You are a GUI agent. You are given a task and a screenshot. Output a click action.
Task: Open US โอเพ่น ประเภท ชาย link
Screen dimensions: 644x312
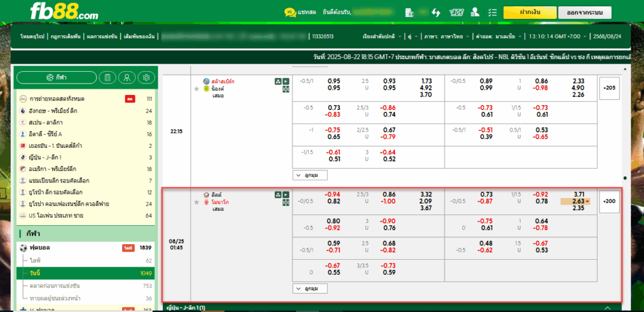coord(56,216)
